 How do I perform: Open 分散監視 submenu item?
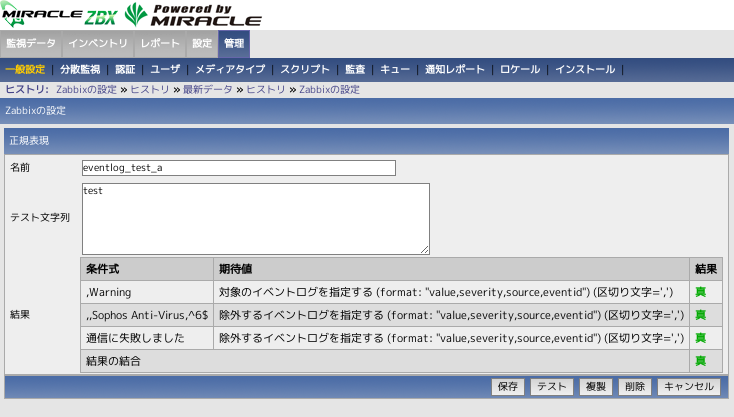(x=80, y=70)
